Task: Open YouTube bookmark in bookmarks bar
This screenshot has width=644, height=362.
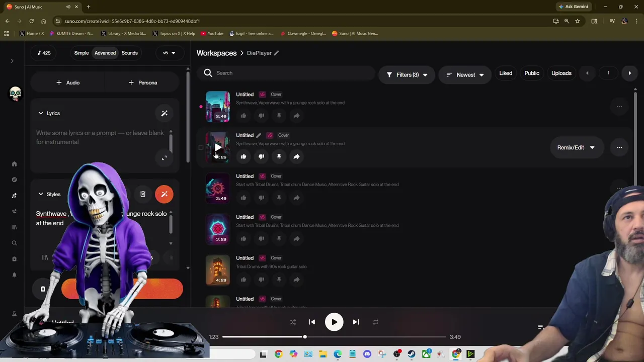Action: coord(212,34)
